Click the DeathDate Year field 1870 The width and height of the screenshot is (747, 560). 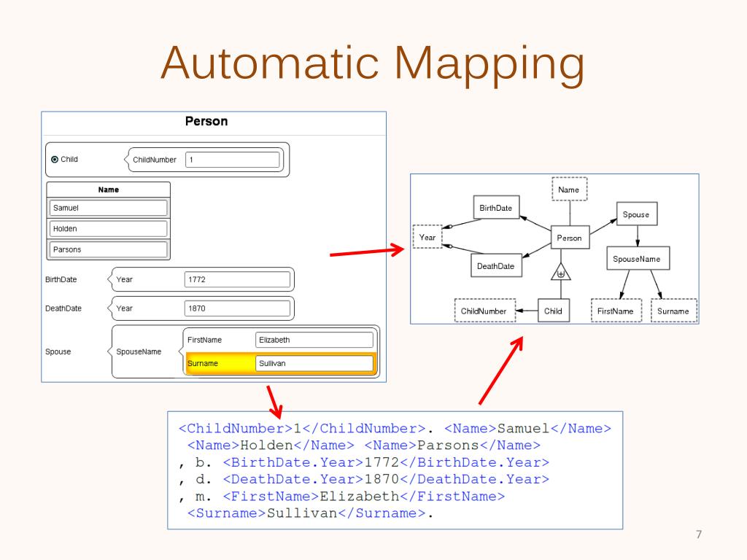click(237, 308)
